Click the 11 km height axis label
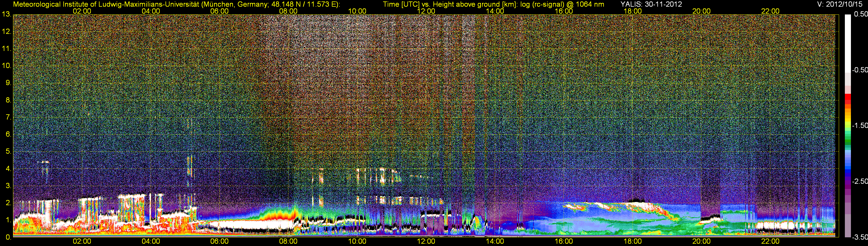Screen dimensions: 868x246 point(6,49)
